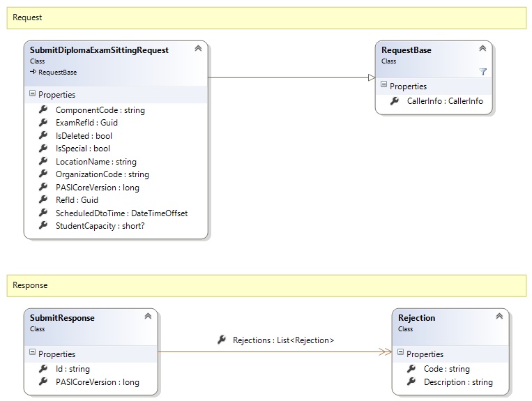Select the yellow Request comment box
This screenshot has height=401, width=532.
[266, 17]
